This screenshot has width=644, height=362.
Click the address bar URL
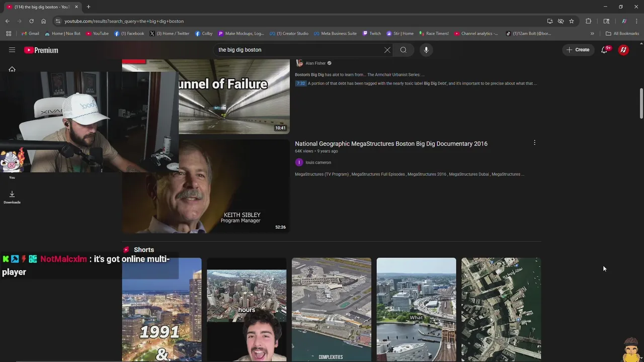pyautogui.click(x=124, y=21)
